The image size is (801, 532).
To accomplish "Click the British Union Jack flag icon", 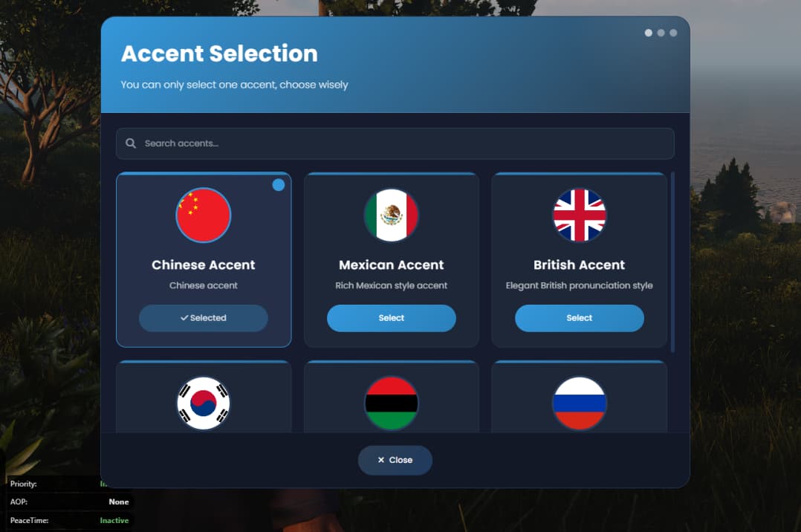I will pyautogui.click(x=580, y=215).
